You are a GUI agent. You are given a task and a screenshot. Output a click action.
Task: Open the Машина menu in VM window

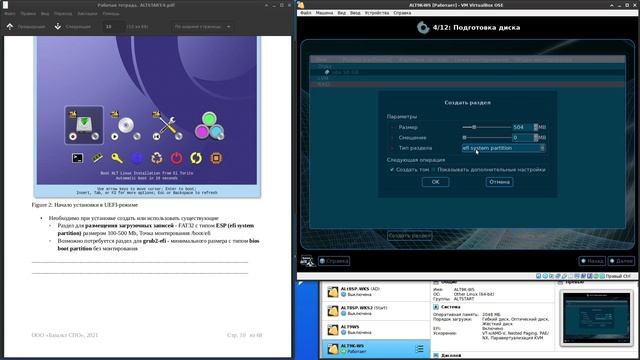(324, 13)
